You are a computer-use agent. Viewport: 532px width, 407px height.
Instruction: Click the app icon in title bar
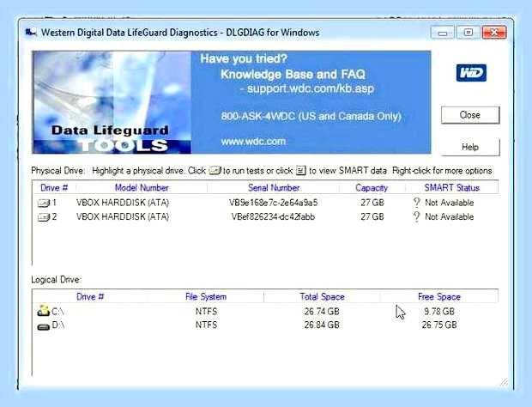click(x=31, y=33)
